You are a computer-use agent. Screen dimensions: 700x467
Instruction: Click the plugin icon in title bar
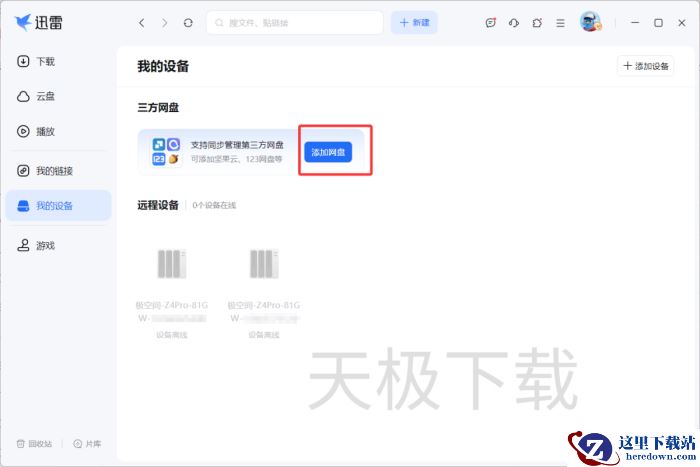[x=537, y=23]
